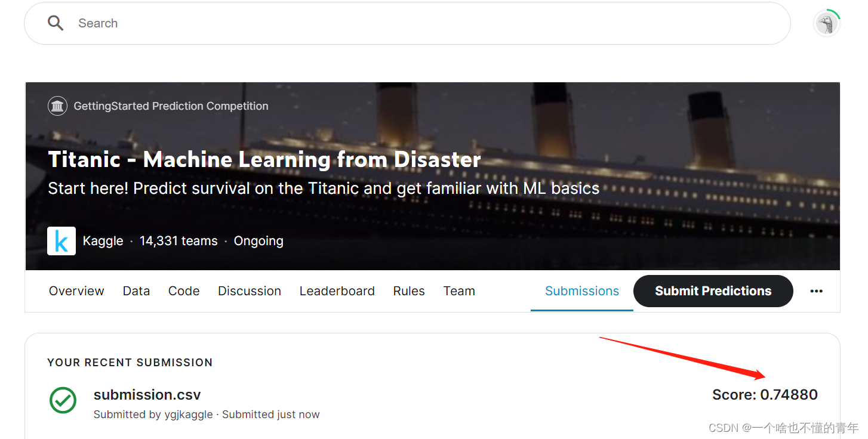868x439 pixels.
Task: Switch to the Leaderboard tab
Action: point(337,291)
